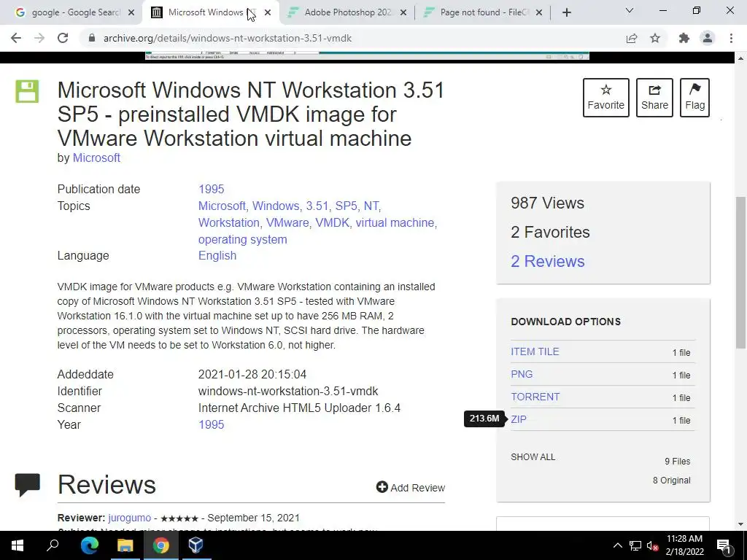
Task: Click the Favorite button
Action: pos(605,98)
